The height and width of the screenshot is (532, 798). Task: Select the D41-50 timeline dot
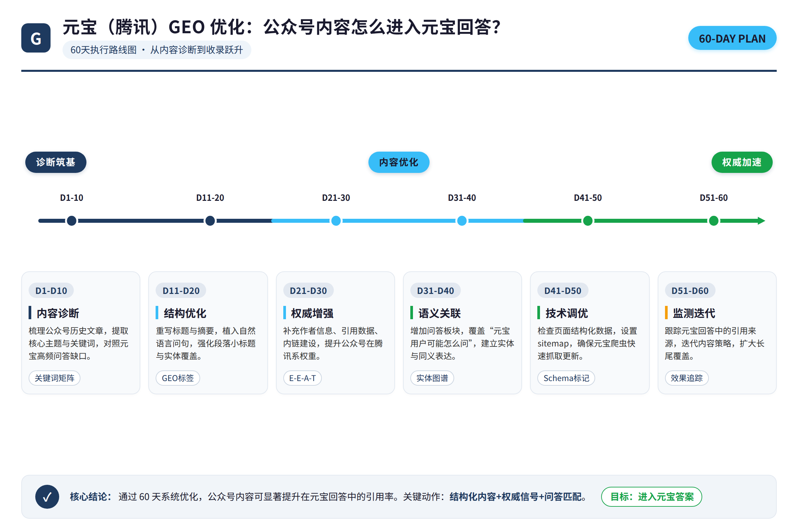(588, 221)
